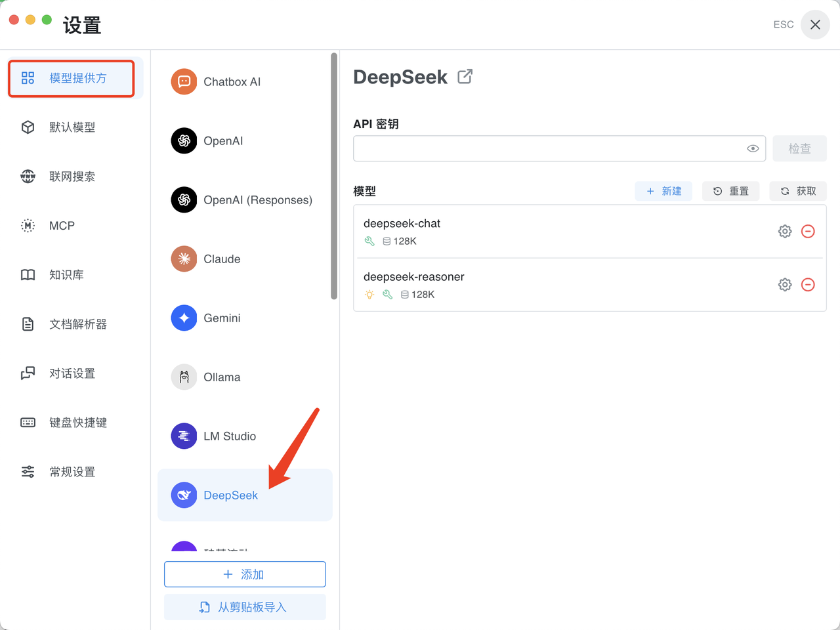Open DeepSeek external website link icon

point(465,77)
